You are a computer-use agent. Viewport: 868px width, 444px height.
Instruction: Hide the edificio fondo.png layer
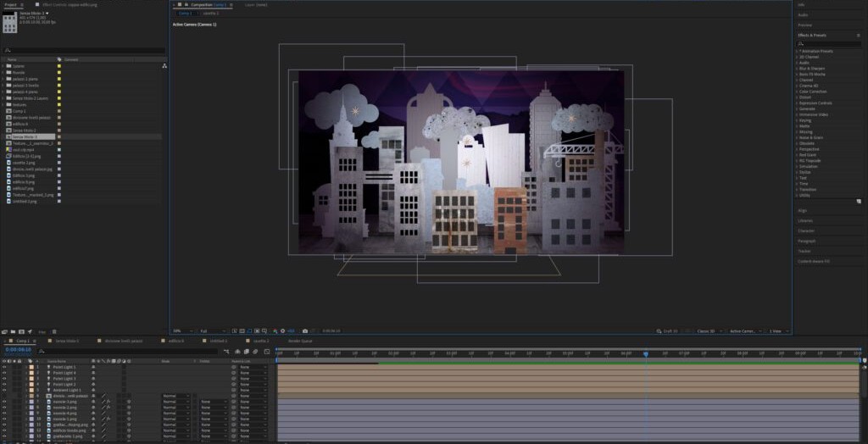coord(4,430)
